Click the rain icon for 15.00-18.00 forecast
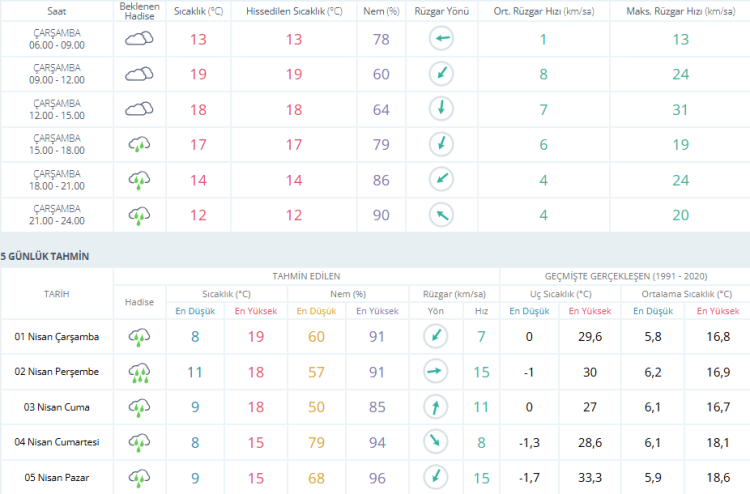 coord(139,144)
